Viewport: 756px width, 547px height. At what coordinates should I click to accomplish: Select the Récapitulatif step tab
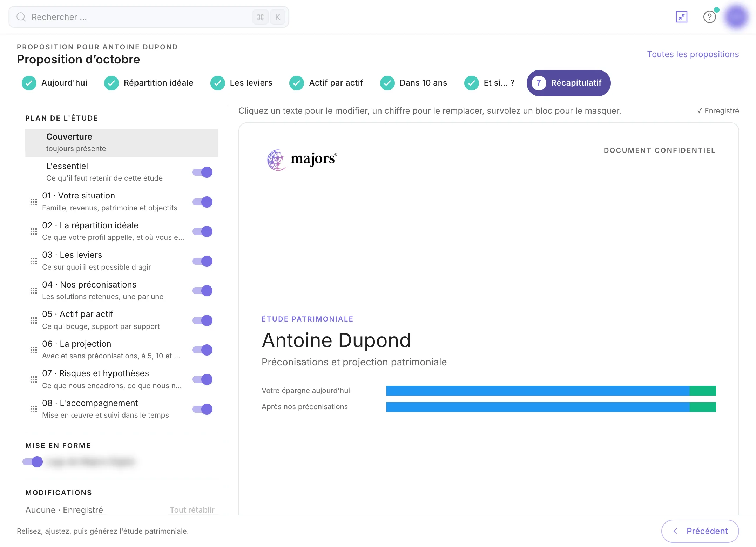568,83
